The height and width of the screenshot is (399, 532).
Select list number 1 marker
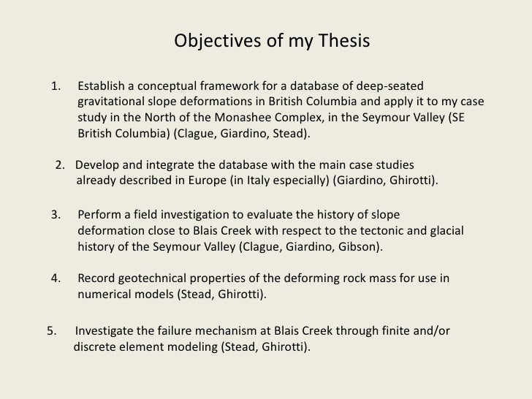tap(56, 85)
